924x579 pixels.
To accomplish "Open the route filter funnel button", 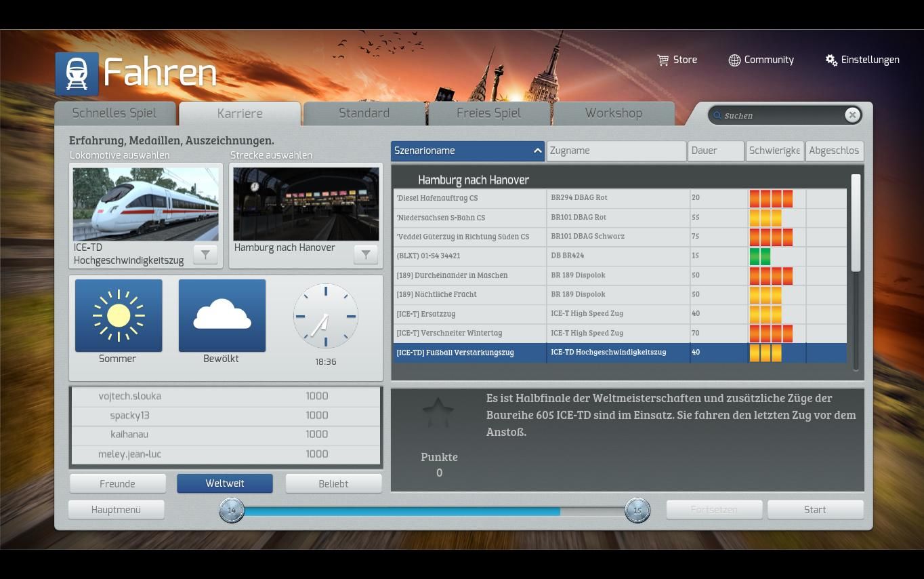I will [x=366, y=255].
